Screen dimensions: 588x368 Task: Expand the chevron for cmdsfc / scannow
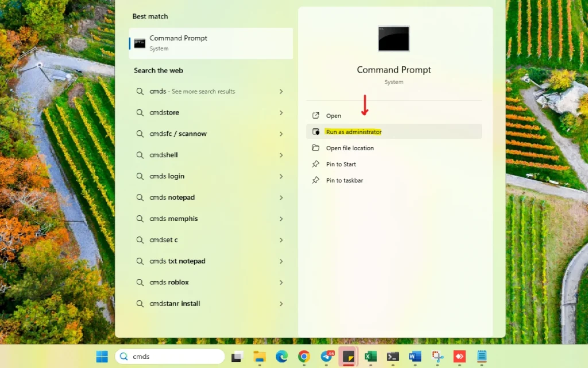pyautogui.click(x=281, y=133)
